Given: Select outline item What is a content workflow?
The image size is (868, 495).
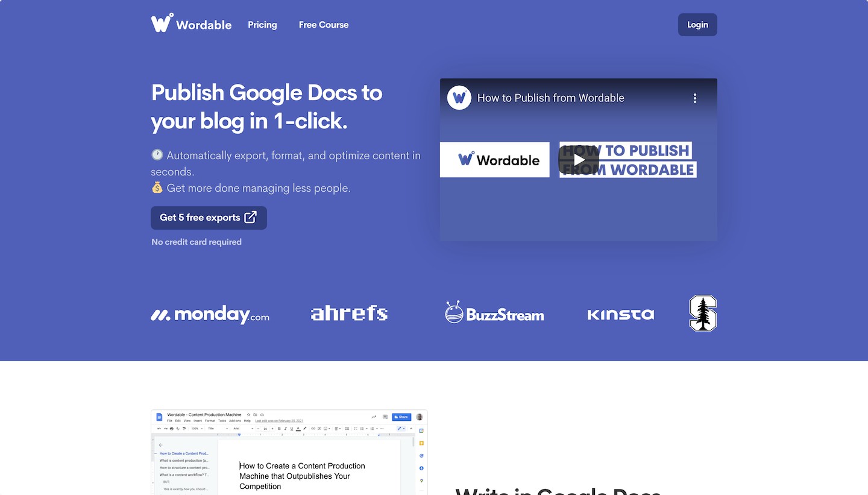Looking at the screenshot, I should [184, 475].
